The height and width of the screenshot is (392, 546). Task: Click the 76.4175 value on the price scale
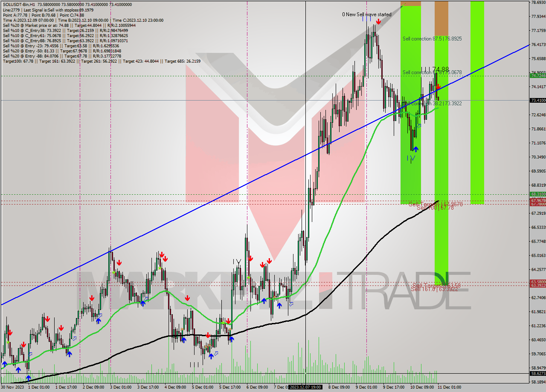pyautogui.click(x=538, y=44)
